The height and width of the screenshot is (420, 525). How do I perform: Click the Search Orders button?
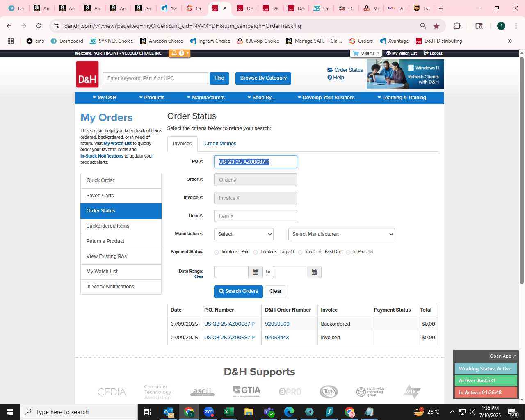[x=238, y=292]
